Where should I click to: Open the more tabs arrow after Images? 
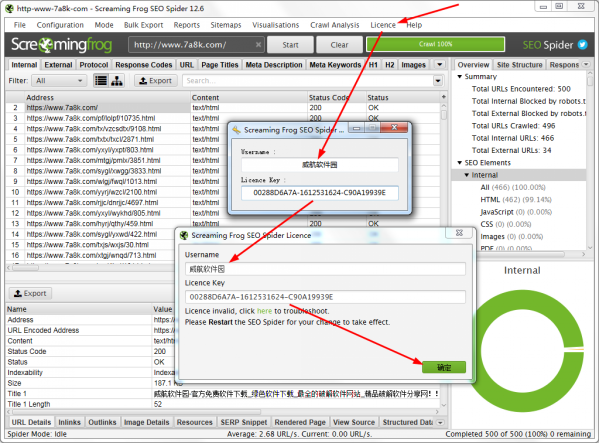click(439, 65)
